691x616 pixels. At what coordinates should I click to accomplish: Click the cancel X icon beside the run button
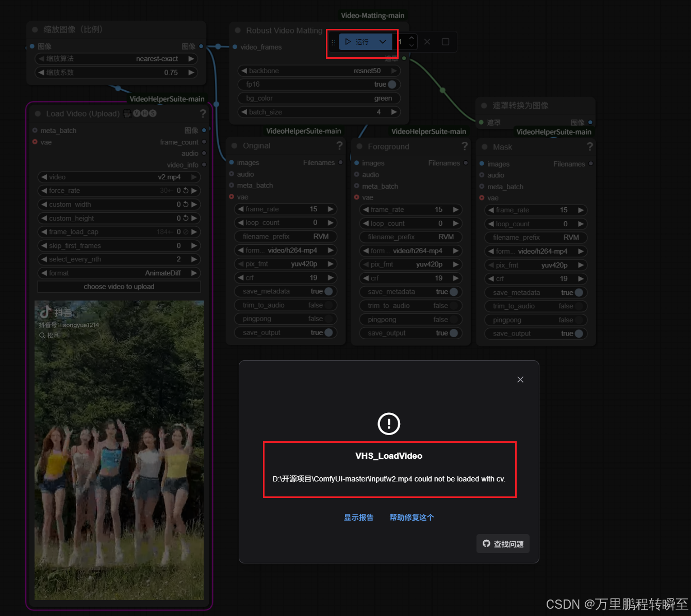427,42
